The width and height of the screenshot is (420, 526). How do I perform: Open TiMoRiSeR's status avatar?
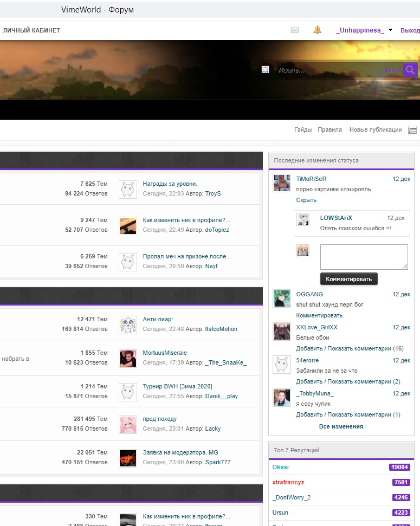tap(282, 183)
